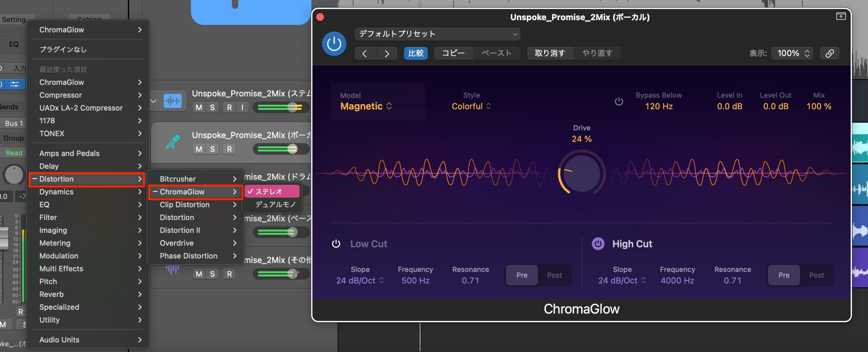The image size is (868, 352).
Task: Open Reverb plugin category
Action: (87, 294)
